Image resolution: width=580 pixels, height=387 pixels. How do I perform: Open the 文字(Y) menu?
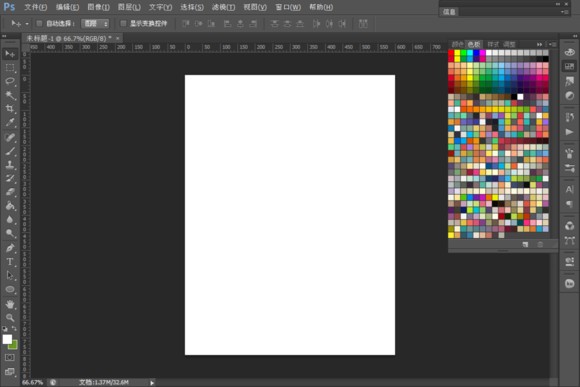tap(161, 7)
